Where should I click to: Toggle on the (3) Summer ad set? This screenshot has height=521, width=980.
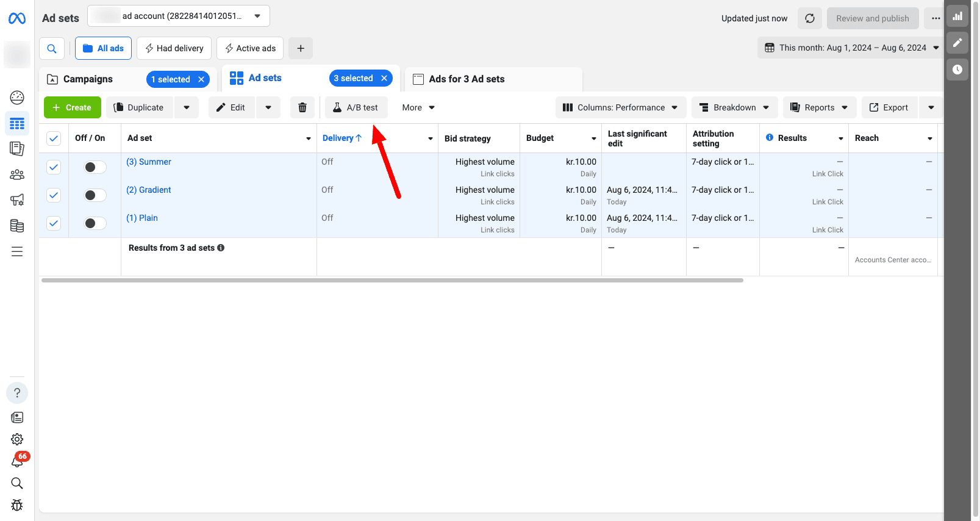click(95, 167)
